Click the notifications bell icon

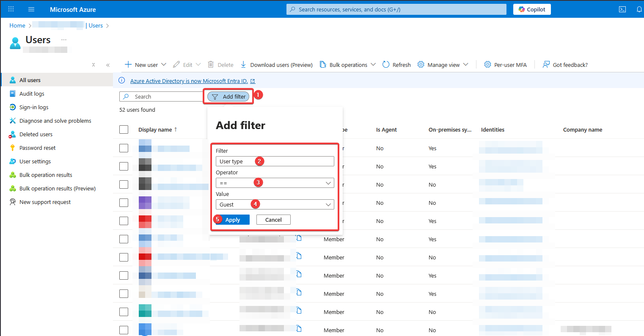[639, 9]
